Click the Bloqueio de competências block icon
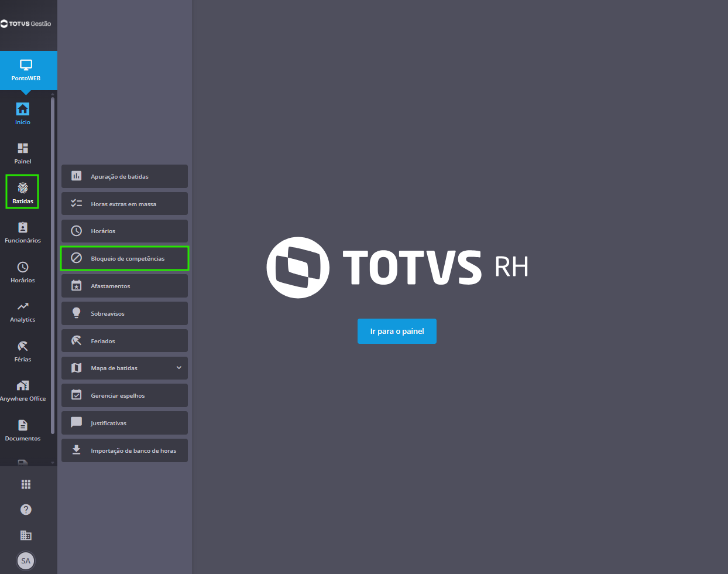The image size is (728, 574). pos(76,258)
